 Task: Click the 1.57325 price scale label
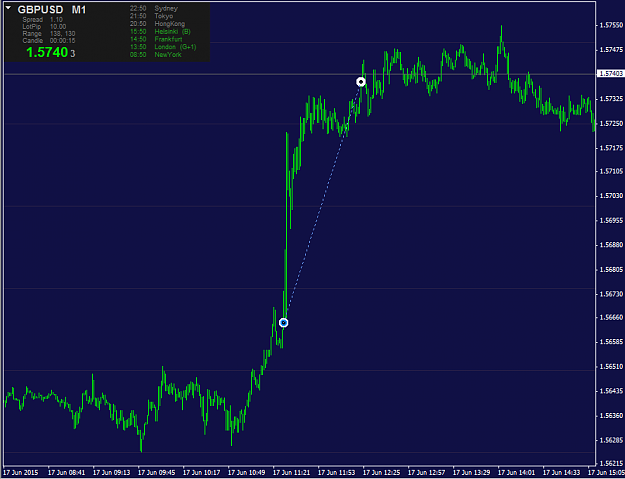click(x=611, y=98)
